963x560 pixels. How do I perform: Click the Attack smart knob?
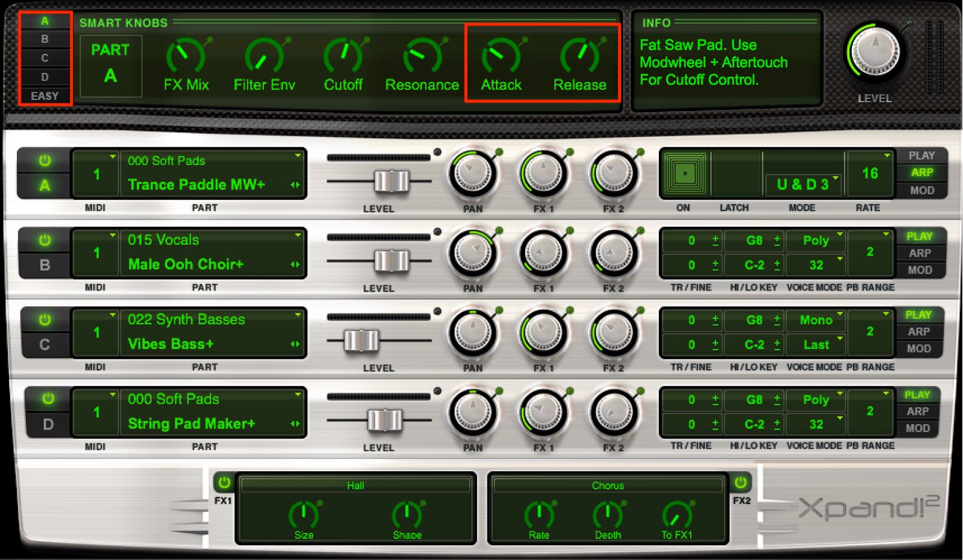pyautogui.click(x=501, y=57)
